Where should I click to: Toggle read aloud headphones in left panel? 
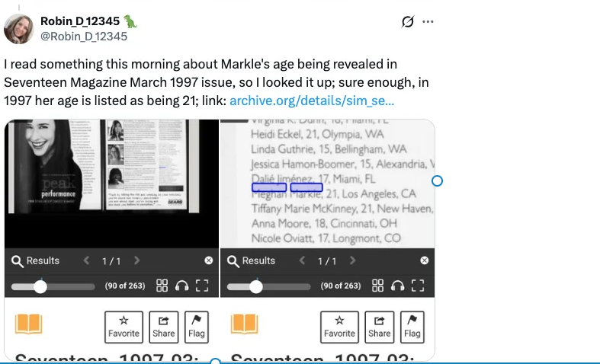[x=181, y=286]
